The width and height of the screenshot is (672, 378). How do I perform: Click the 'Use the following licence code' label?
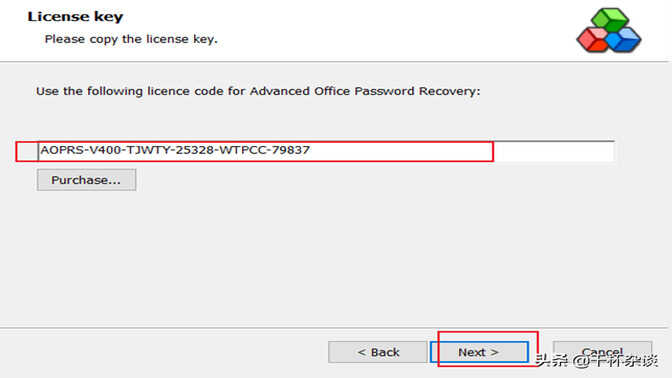point(258,91)
